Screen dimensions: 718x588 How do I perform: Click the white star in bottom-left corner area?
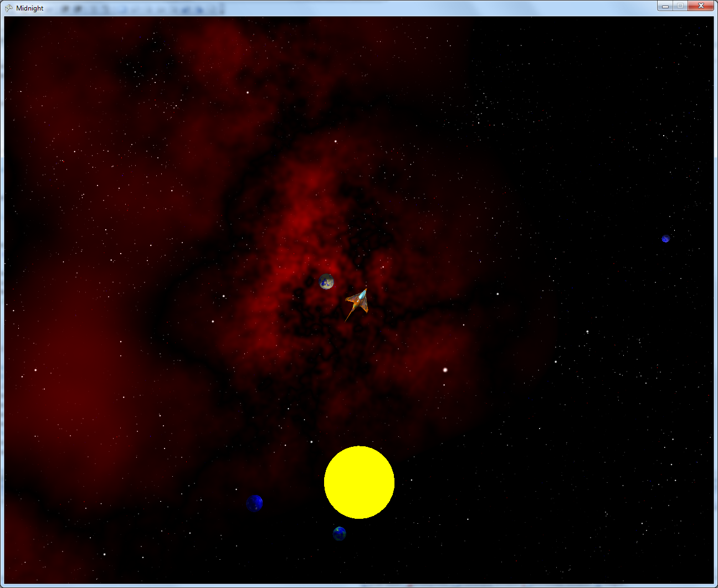coord(104,554)
